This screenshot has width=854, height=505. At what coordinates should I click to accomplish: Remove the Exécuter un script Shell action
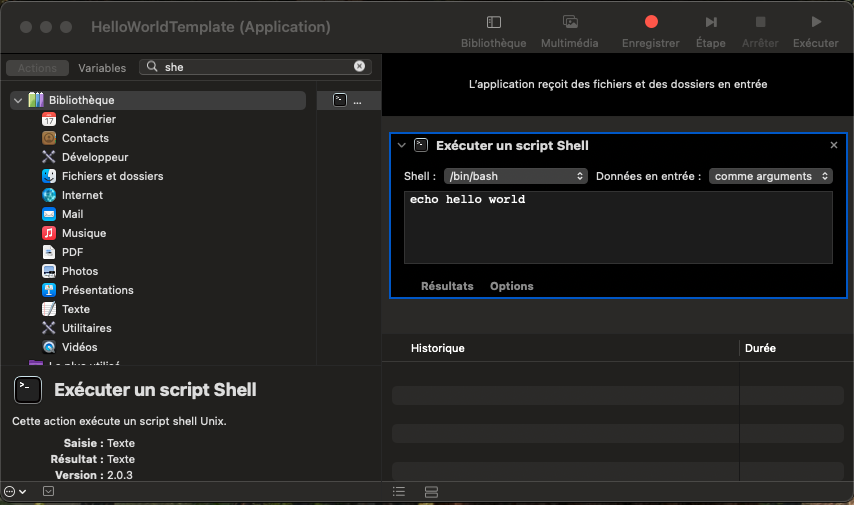click(833, 145)
